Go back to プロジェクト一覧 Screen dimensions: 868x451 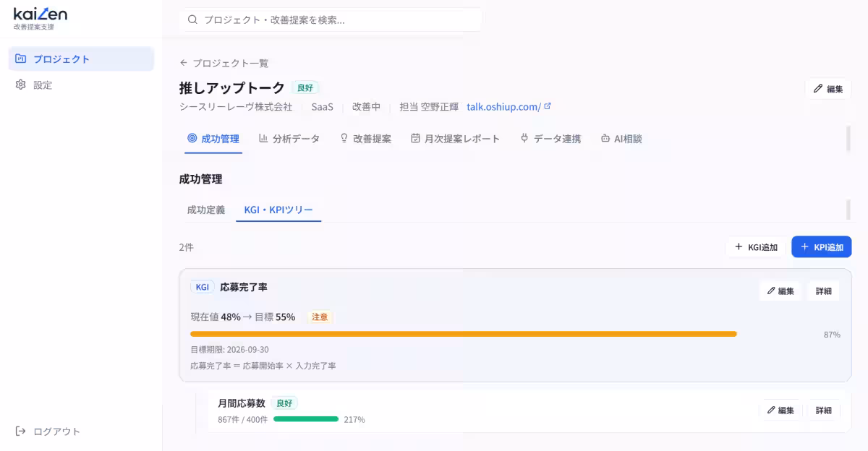224,64
